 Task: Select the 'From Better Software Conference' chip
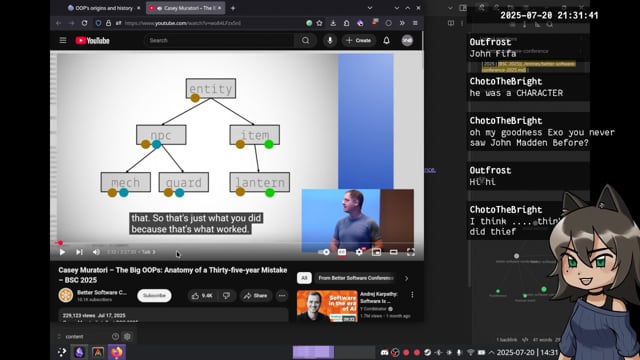[356, 278]
